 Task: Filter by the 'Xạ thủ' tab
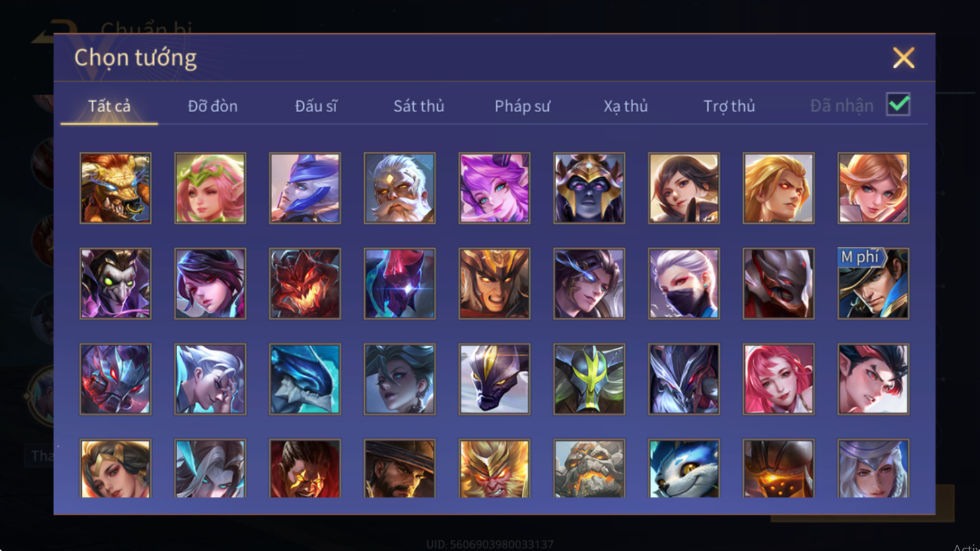(x=625, y=106)
